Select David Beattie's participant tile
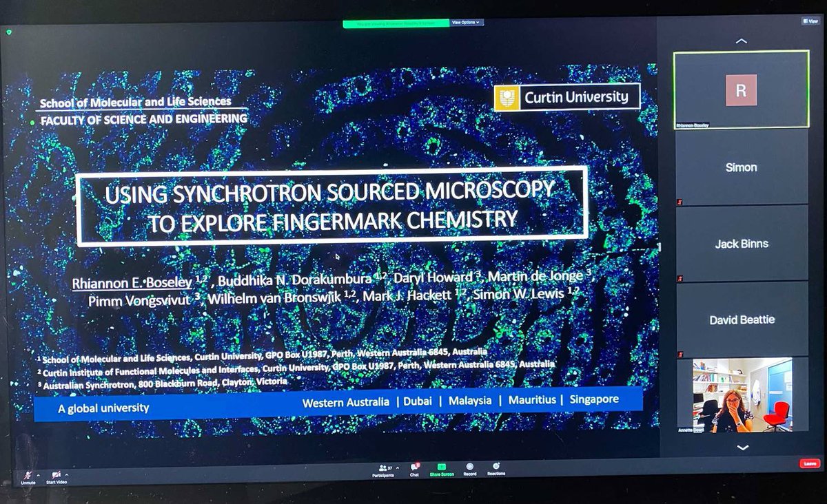 [x=742, y=319]
